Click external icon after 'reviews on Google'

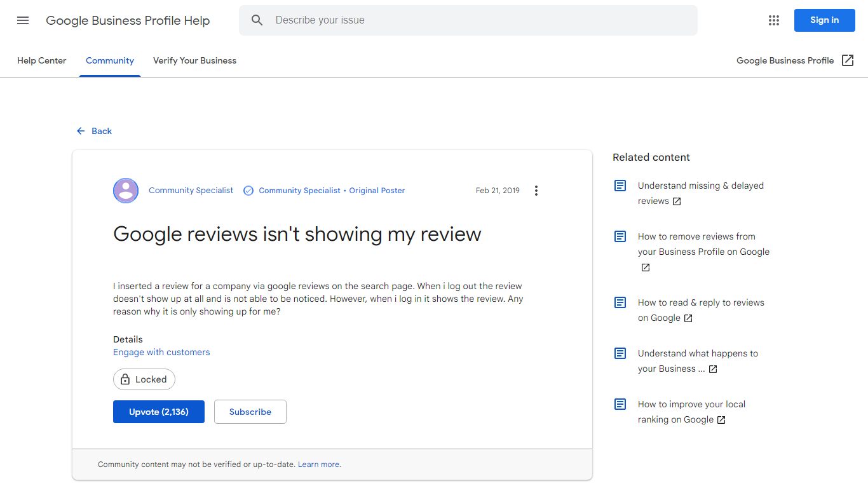(688, 318)
